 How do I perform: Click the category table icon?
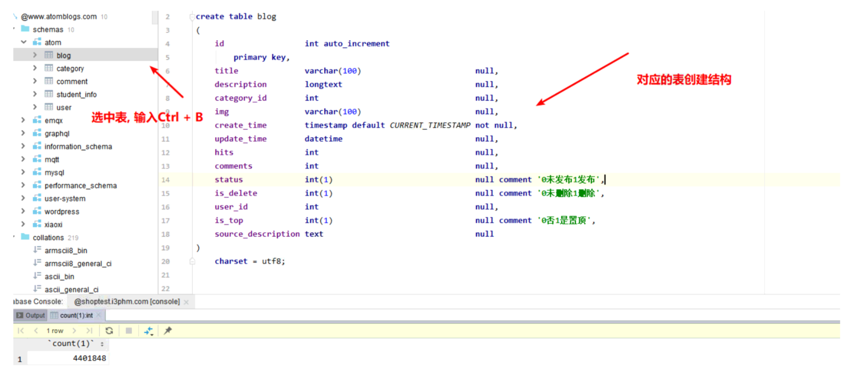pos(49,68)
